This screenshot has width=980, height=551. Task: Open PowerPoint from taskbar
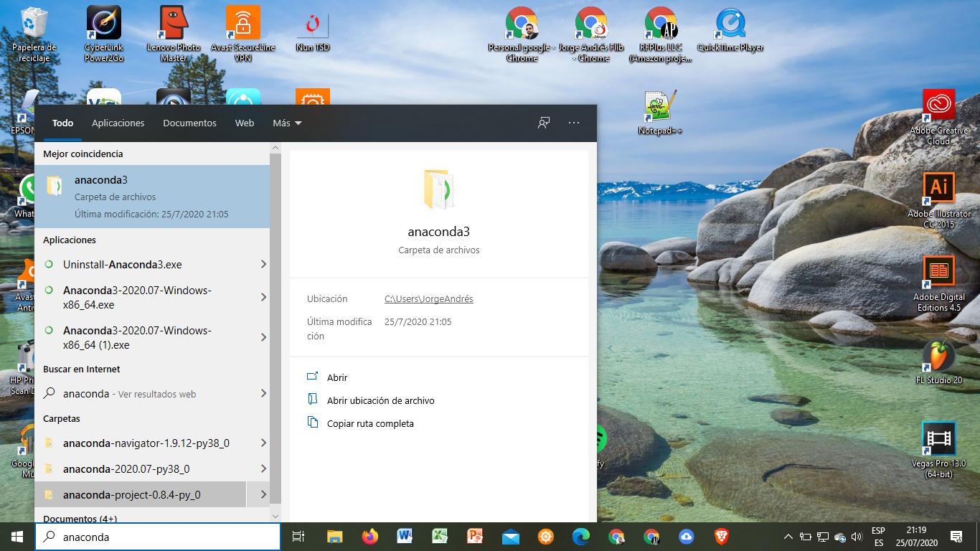point(475,537)
